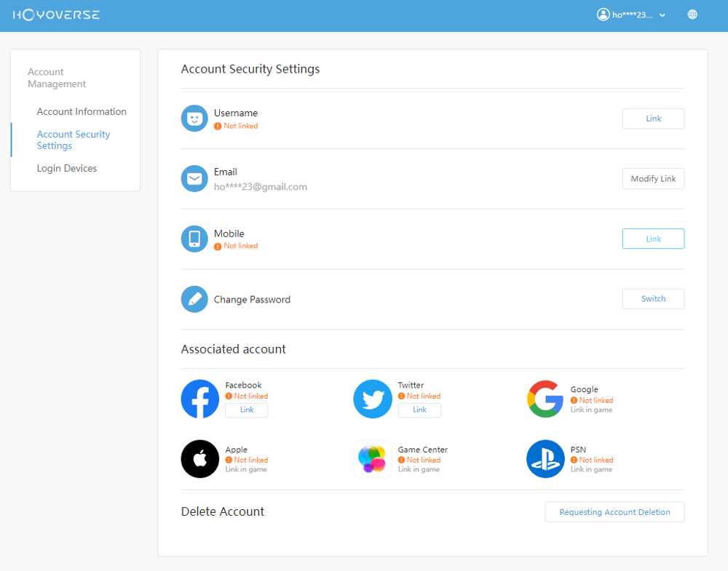Click the Game Center bubbles icon
The width and height of the screenshot is (728, 571).
[372, 459]
